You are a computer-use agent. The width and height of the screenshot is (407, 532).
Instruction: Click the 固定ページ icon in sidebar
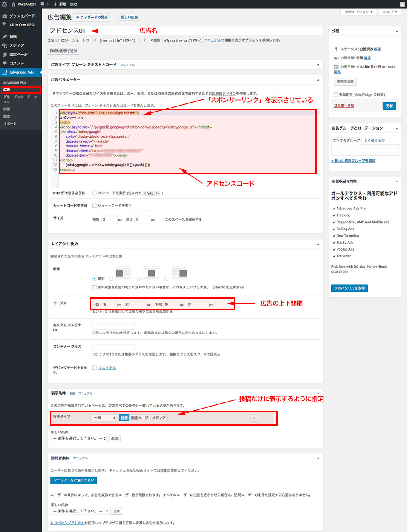[x=5, y=55]
